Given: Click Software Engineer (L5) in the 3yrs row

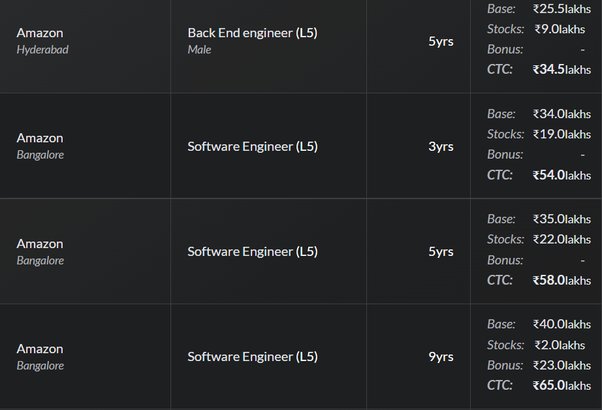Looking at the screenshot, I should (253, 147).
